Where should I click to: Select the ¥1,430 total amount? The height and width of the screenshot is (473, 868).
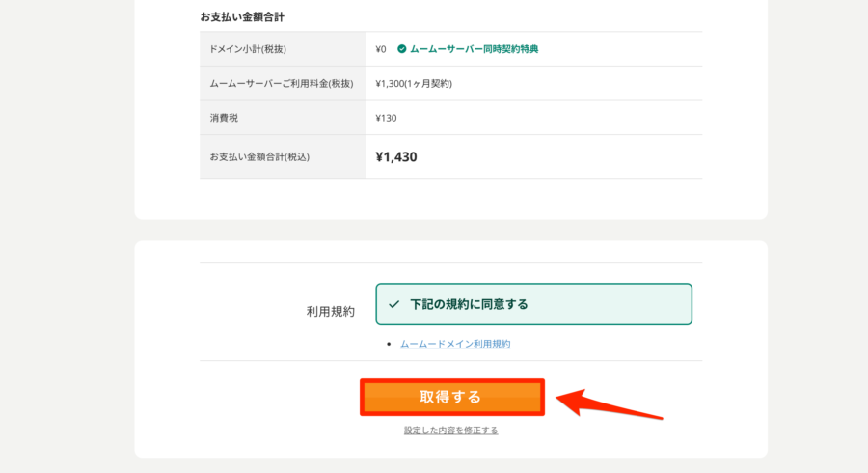click(396, 156)
